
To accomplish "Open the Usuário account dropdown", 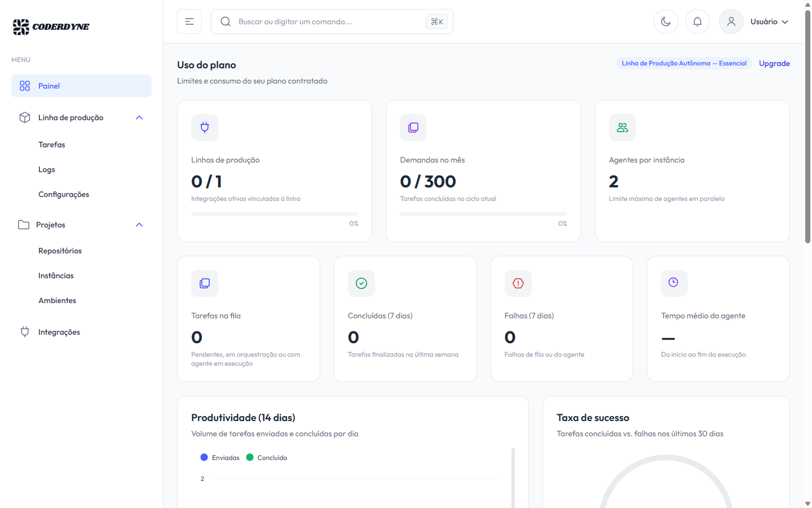I will [769, 21].
